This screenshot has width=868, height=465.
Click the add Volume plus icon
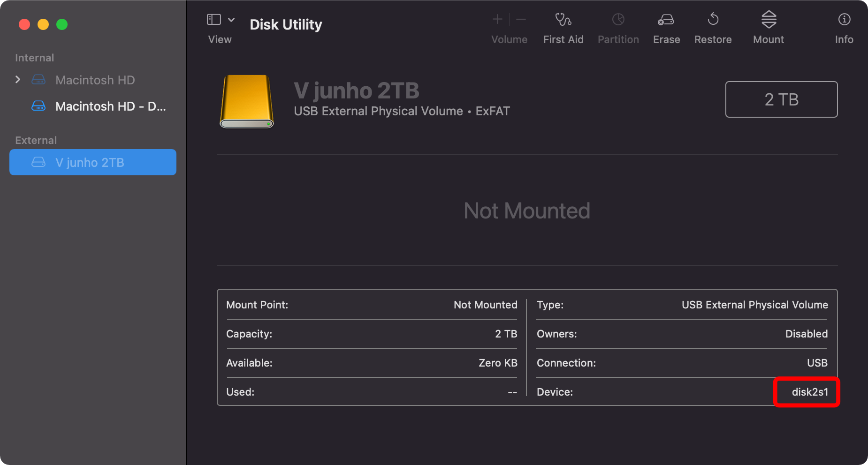point(497,19)
